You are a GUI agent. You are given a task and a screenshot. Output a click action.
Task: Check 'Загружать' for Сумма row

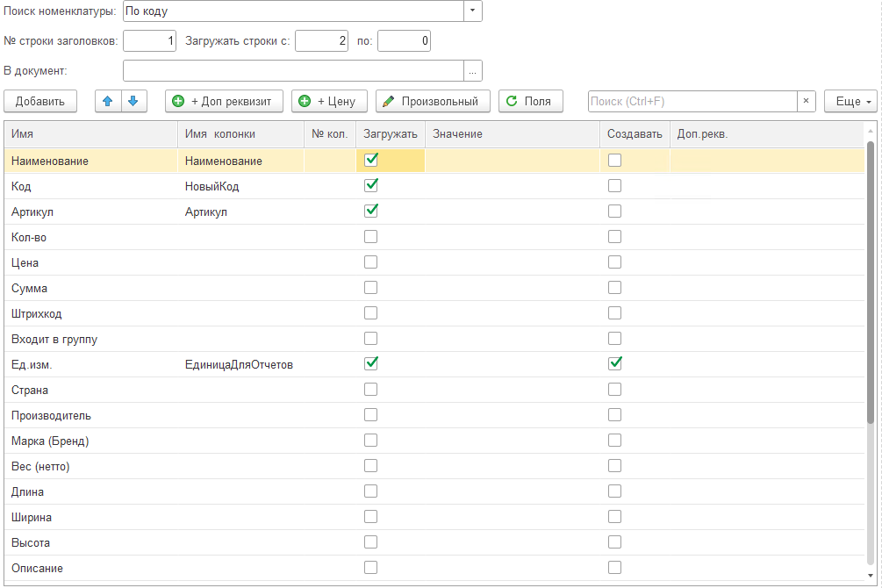(370, 288)
